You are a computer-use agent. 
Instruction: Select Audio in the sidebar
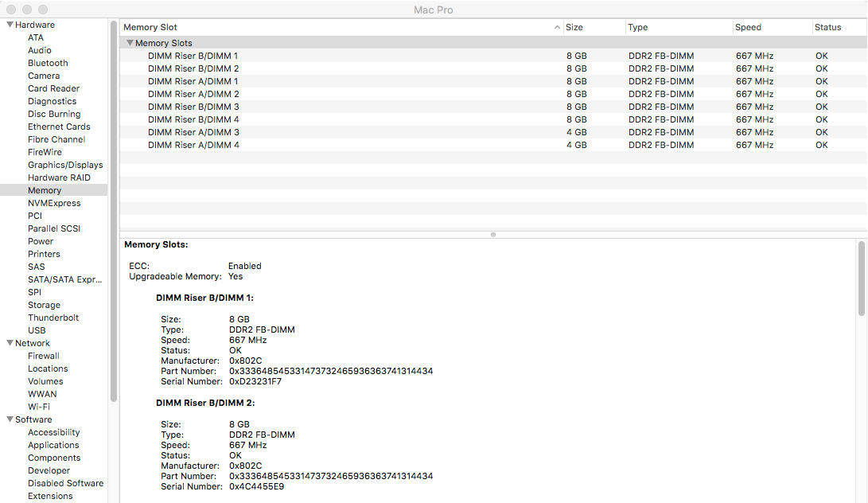pyautogui.click(x=39, y=50)
